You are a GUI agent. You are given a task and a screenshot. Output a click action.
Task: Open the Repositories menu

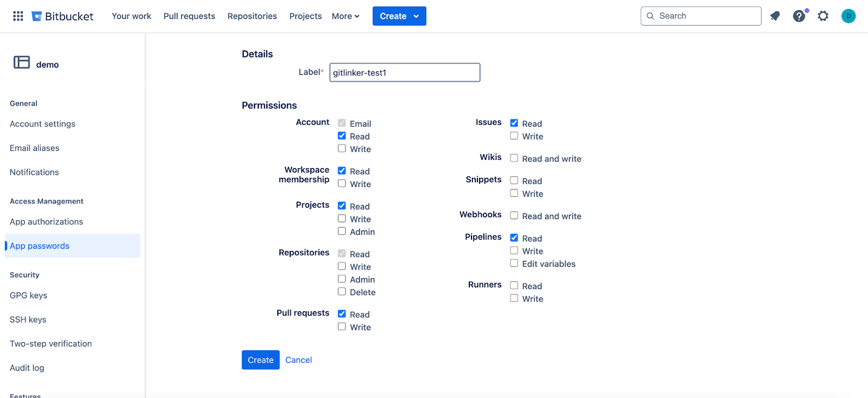[252, 16]
